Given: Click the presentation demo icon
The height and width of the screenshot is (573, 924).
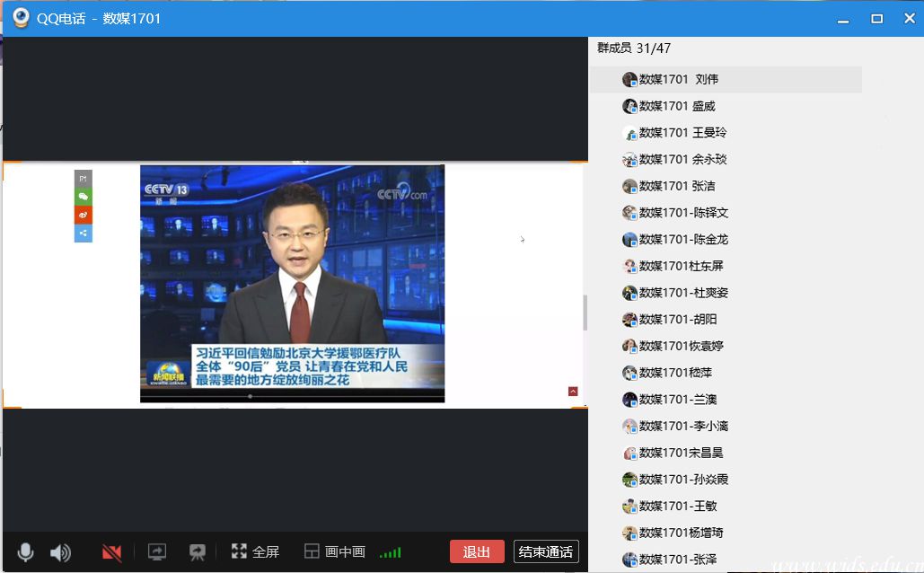Looking at the screenshot, I should click(198, 552).
